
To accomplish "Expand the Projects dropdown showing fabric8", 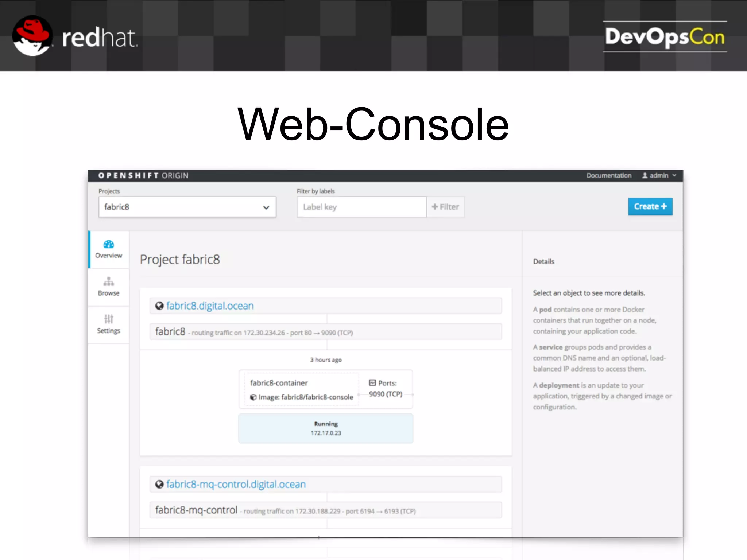I will pyautogui.click(x=187, y=207).
